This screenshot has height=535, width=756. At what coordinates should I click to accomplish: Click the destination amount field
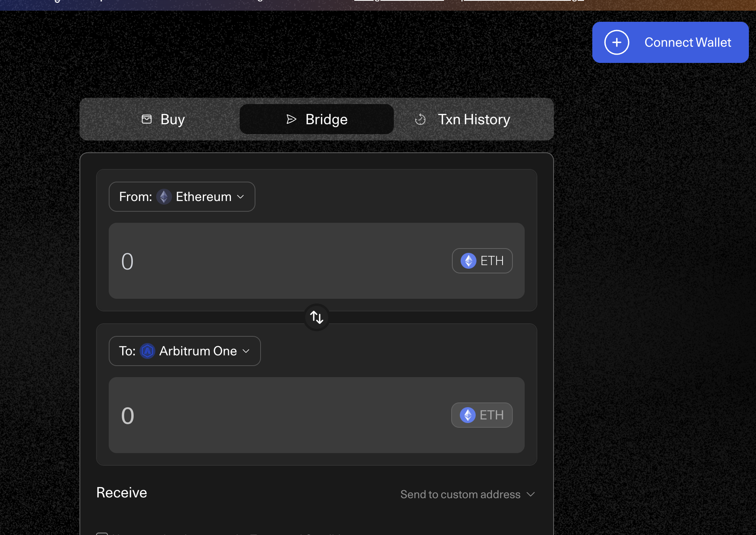(277, 415)
